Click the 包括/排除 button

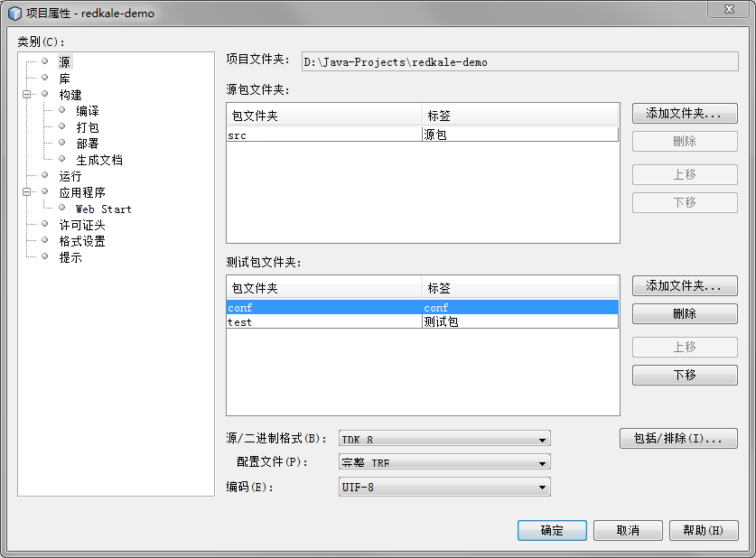coord(677,439)
